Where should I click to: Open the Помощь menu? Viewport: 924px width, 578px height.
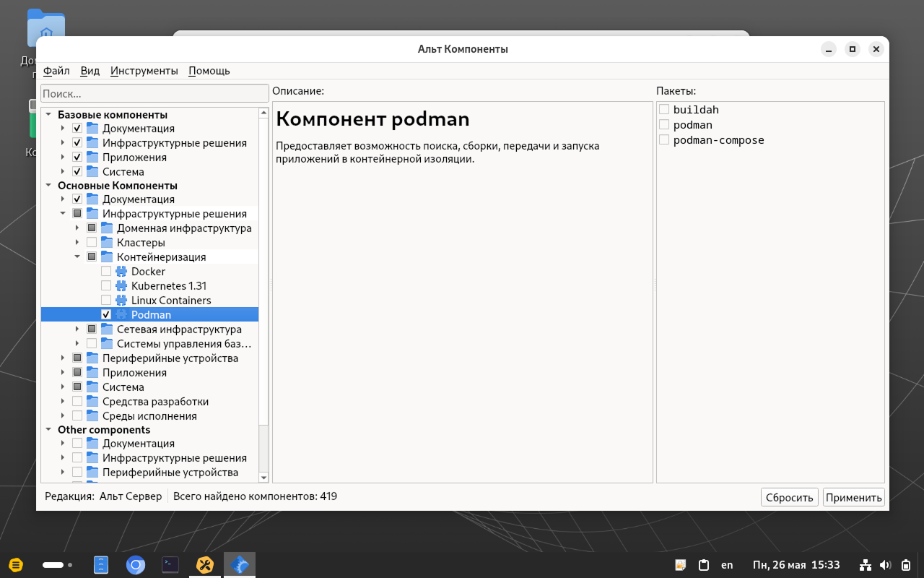[x=209, y=71]
